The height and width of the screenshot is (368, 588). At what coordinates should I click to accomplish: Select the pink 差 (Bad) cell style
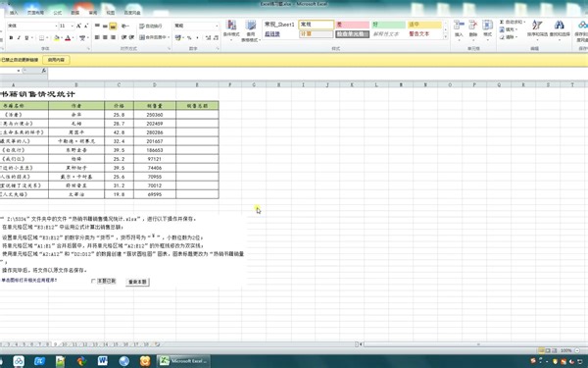point(353,25)
